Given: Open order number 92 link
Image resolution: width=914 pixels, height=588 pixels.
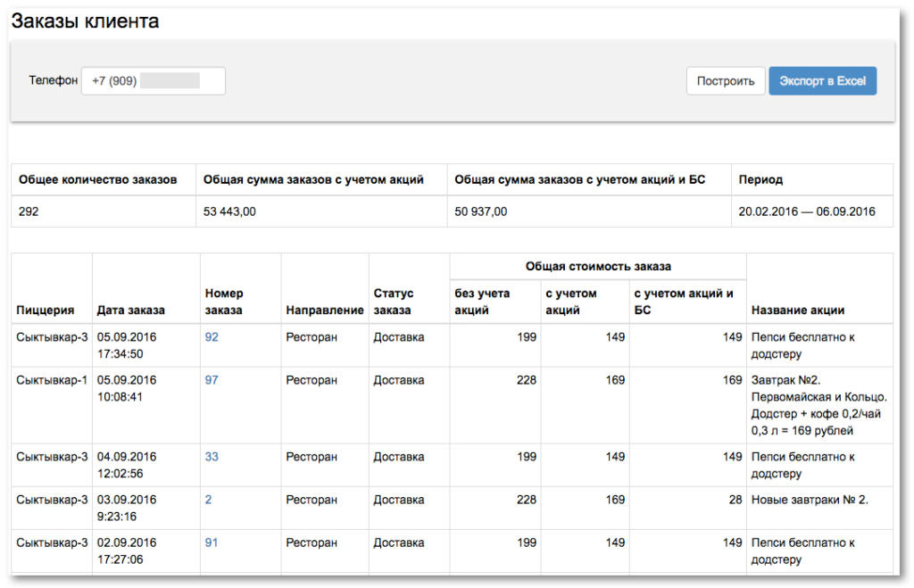Looking at the screenshot, I should coord(212,337).
